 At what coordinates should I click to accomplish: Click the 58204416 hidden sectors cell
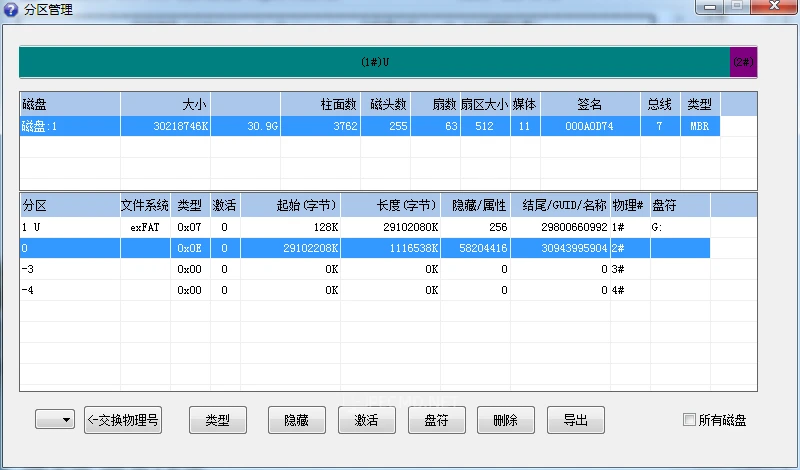coord(476,248)
